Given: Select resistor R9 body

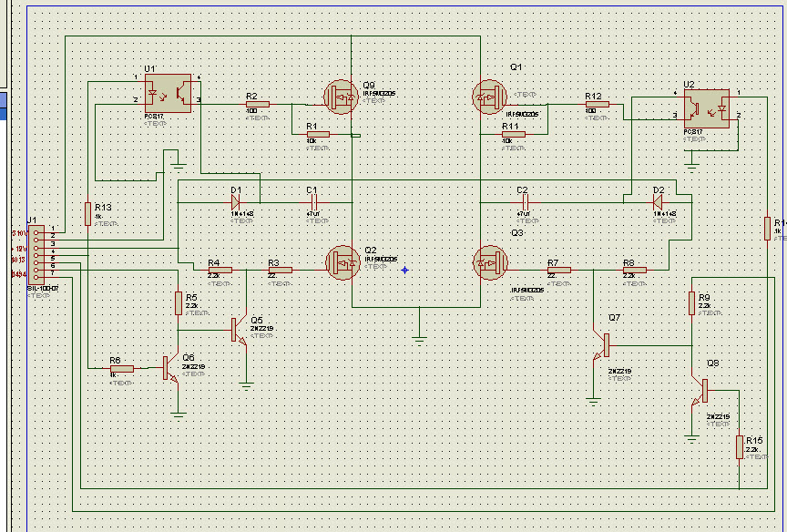Looking at the screenshot, I should (691, 303).
